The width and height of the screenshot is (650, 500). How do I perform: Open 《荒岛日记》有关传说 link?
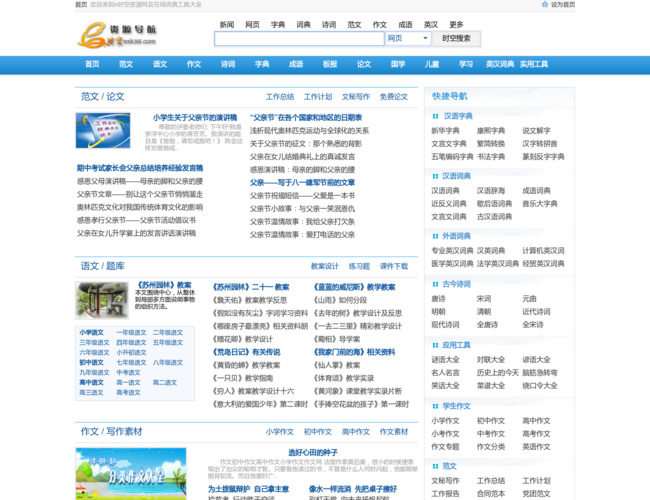(x=246, y=352)
